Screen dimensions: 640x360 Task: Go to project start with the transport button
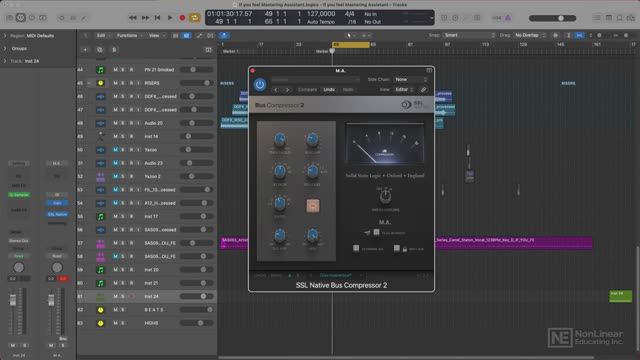coord(158,18)
